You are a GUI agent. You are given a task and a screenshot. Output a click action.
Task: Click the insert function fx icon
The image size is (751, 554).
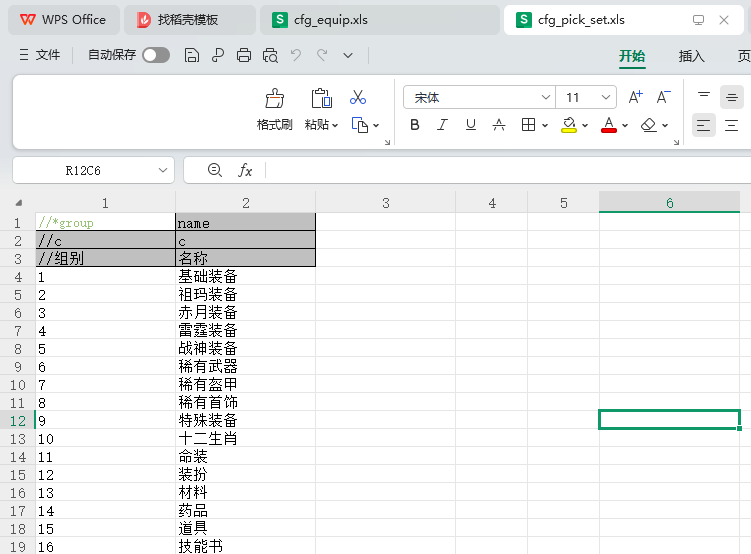[x=245, y=171]
